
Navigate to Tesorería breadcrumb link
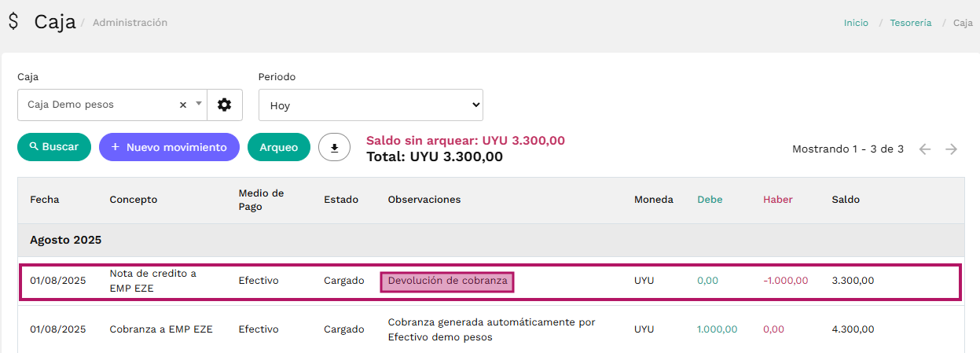pyautogui.click(x=911, y=23)
